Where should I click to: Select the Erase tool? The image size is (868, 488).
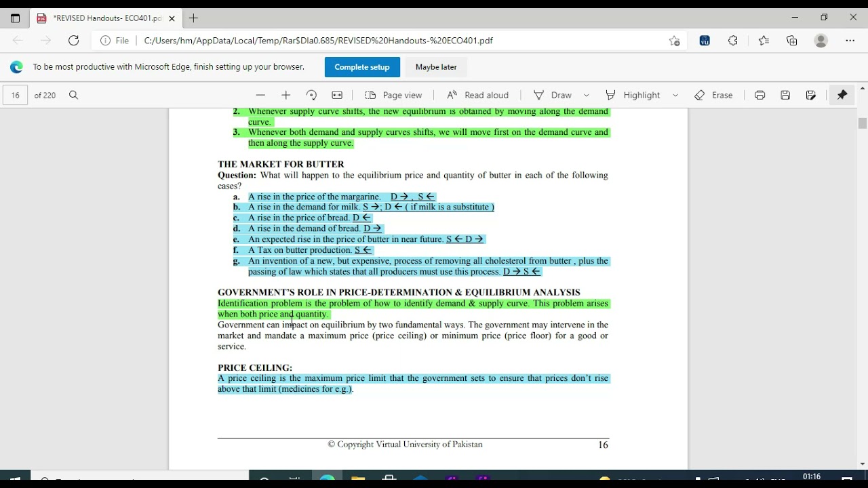[x=713, y=96]
